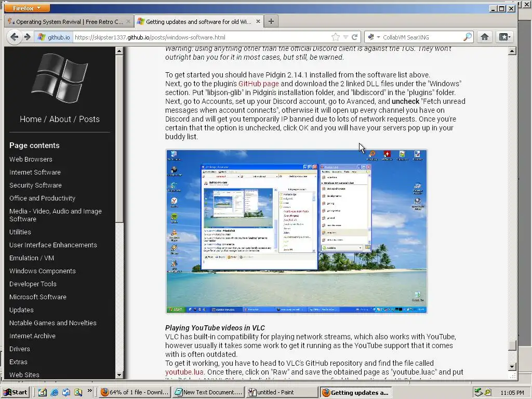Jump to Notable Games and Novelties
Screen dimensions: 532x399
coord(53,323)
